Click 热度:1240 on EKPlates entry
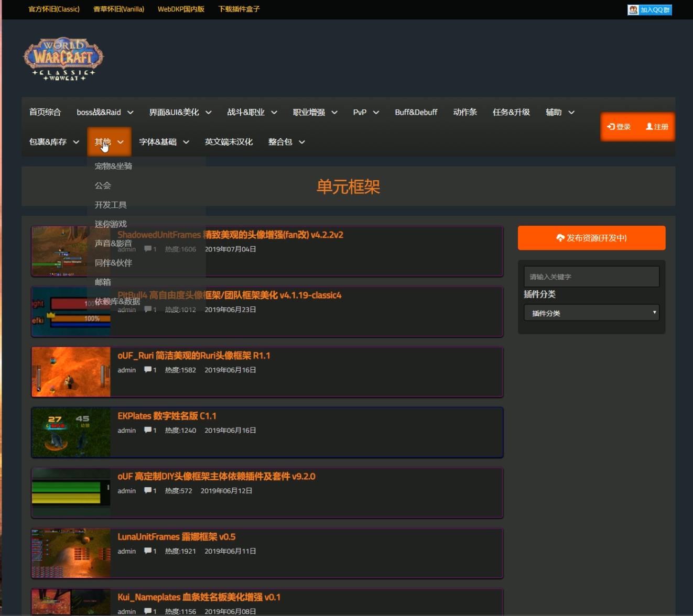The height and width of the screenshot is (616, 693). coord(180,430)
